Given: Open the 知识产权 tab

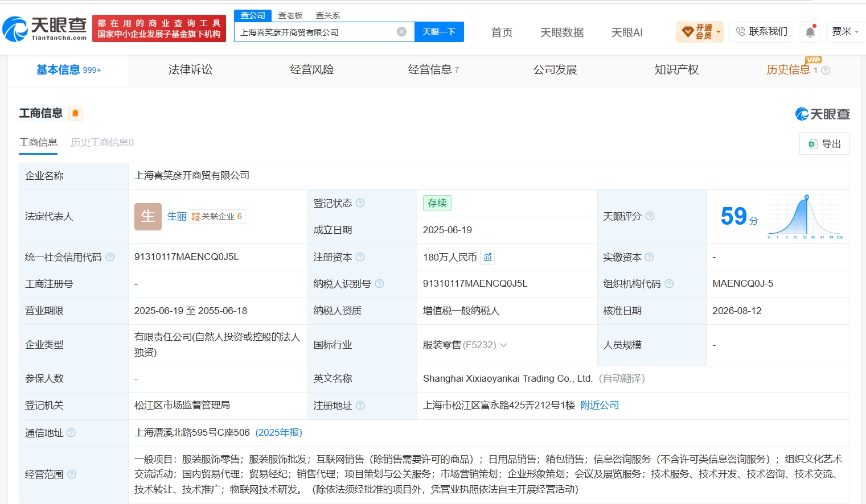Looking at the screenshot, I should [x=676, y=69].
